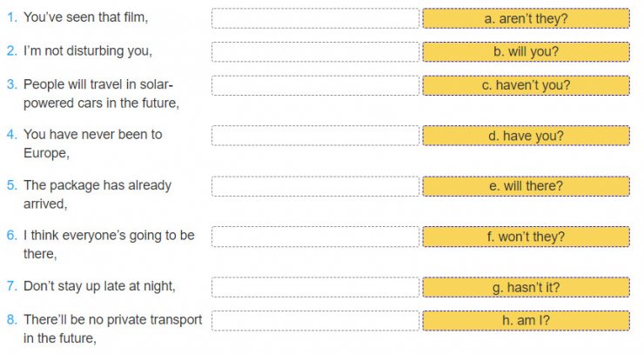This screenshot has width=644, height=354.
Task: Click the empty box beside sentence 1
Action: pos(315,18)
